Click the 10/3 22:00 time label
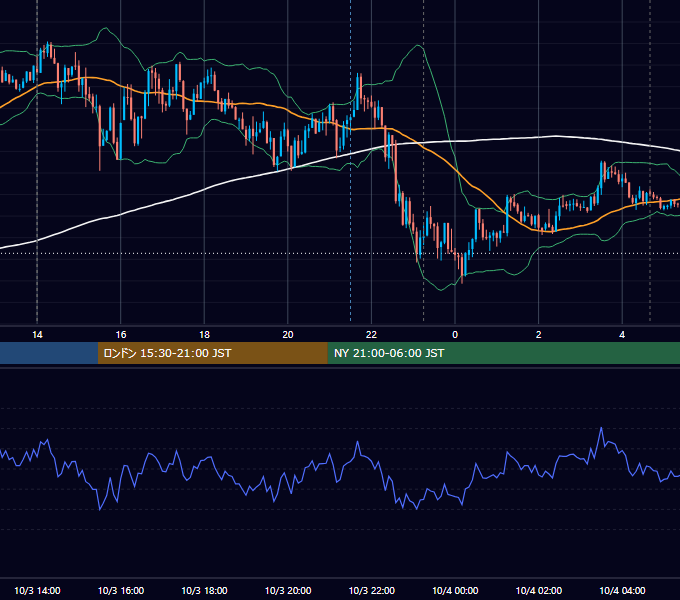Viewport: 680px width, 600px height. pos(372,590)
